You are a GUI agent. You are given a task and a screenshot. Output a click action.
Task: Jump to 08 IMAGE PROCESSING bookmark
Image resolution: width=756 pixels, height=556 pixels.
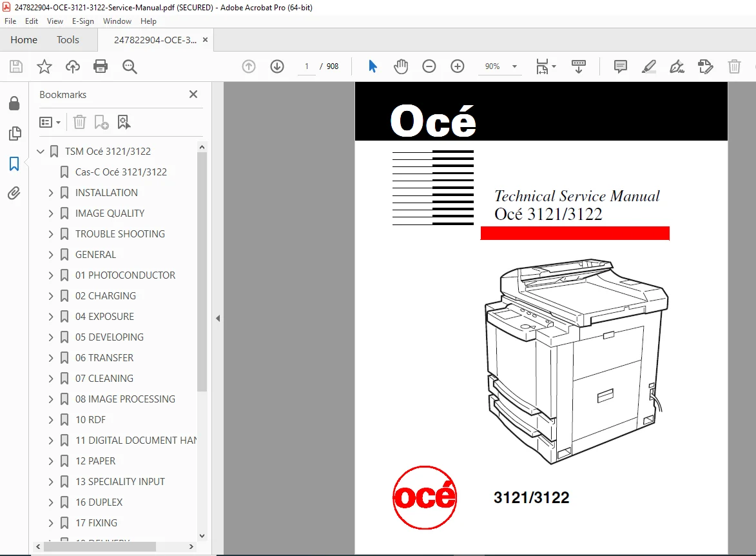[x=125, y=399]
